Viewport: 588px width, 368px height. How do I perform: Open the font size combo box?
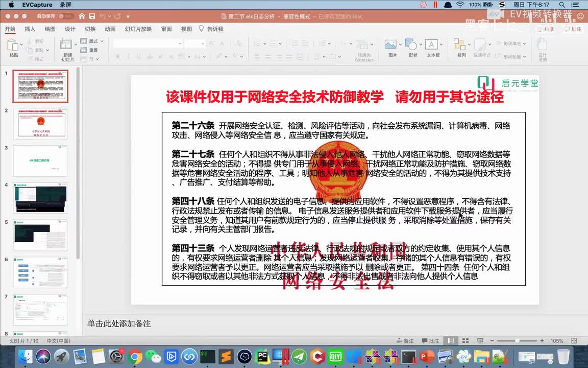(x=194, y=43)
